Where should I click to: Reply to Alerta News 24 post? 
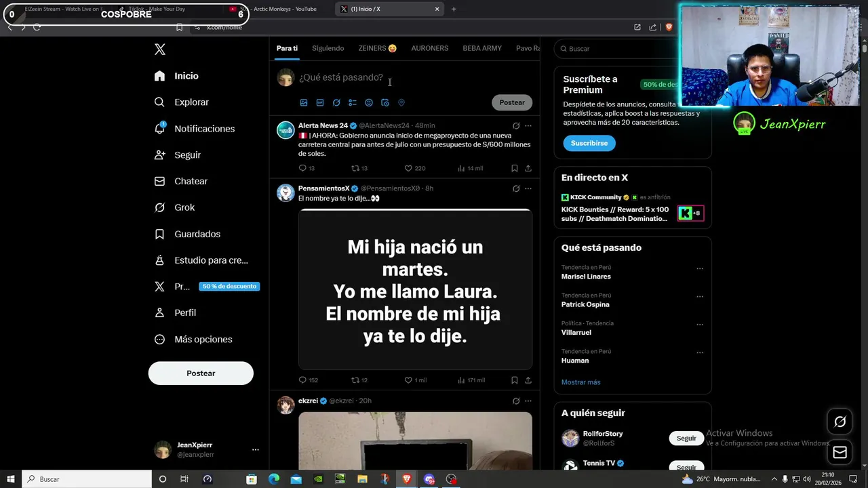[307, 168]
